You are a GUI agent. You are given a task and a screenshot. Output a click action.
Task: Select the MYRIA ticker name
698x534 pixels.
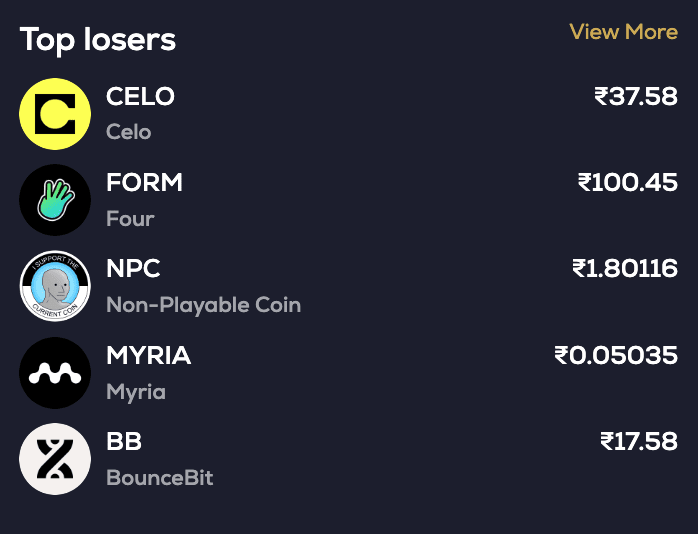[x=148, y=355]
